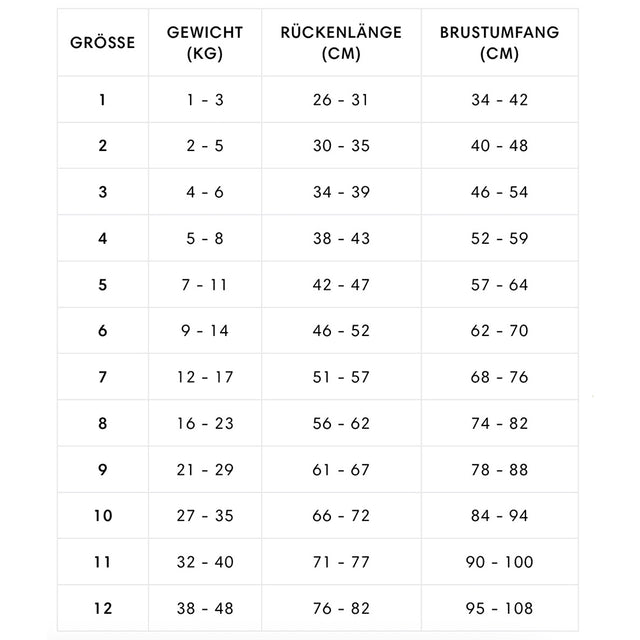This screenshot has height=640, width=640.
Task: Click size number 6 in the first column
Action: point(102,331)
